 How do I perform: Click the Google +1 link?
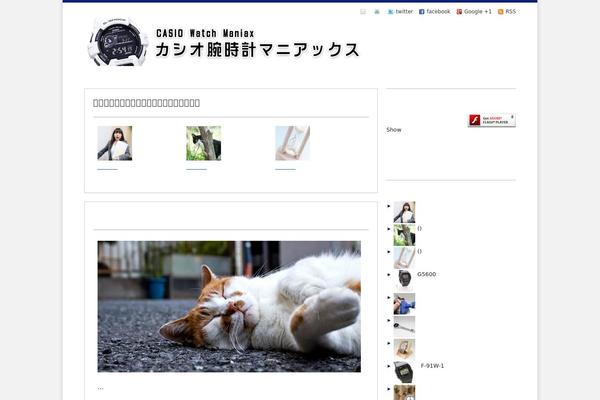pos(478,11)
